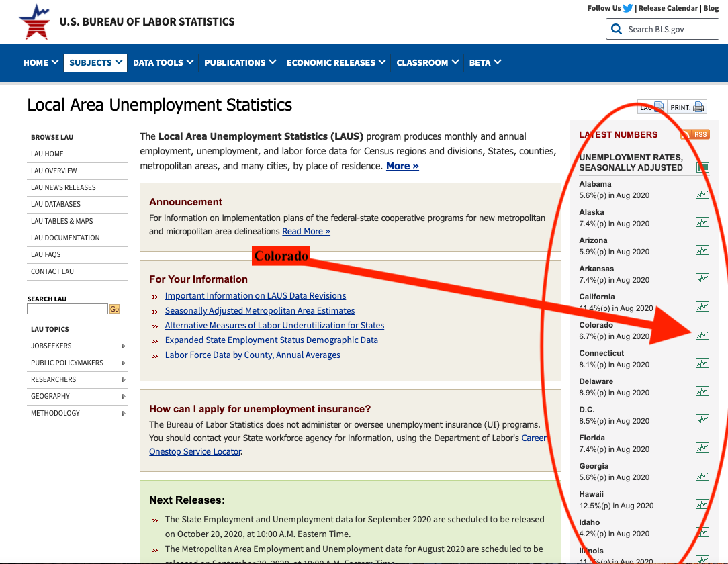Open Seasonally Adjusted Metropolitan Area Estimates link
The height and width of the screenshot is (564, 728).
tap(260, 311)
